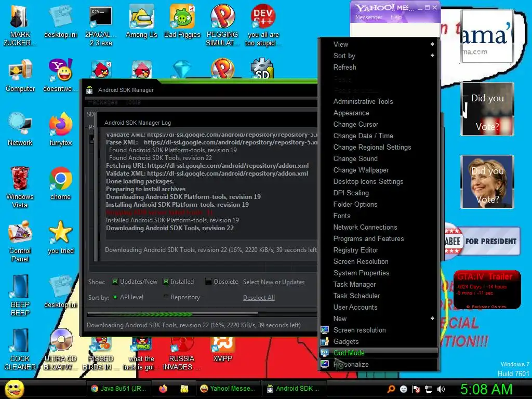Image resolution: width=532 pixels, height=399 pixels.
Task: Click the taskbar clock showing 5:08 AM
Action: [486, 389]
